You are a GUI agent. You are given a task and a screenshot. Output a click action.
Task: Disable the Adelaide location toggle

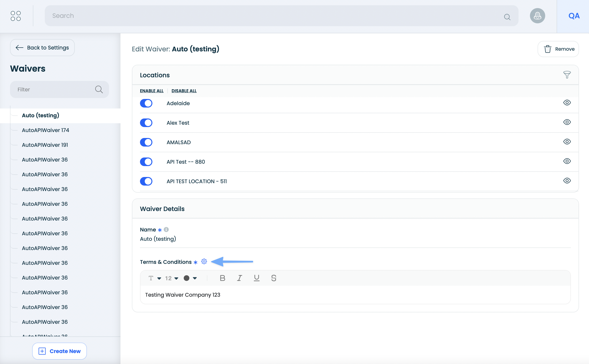[x=146, y=103]
